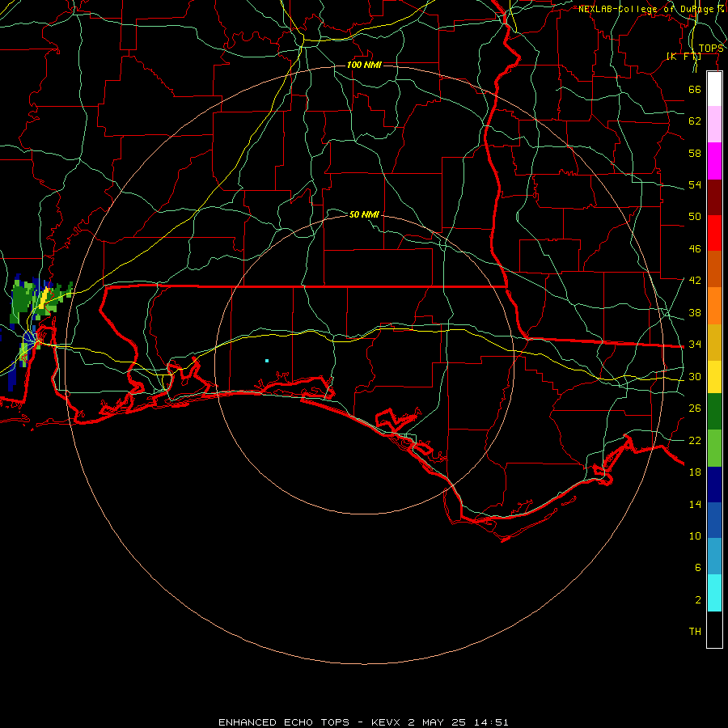
Task: Click the light blue 14 kft legend swatch
Action: 714,557
